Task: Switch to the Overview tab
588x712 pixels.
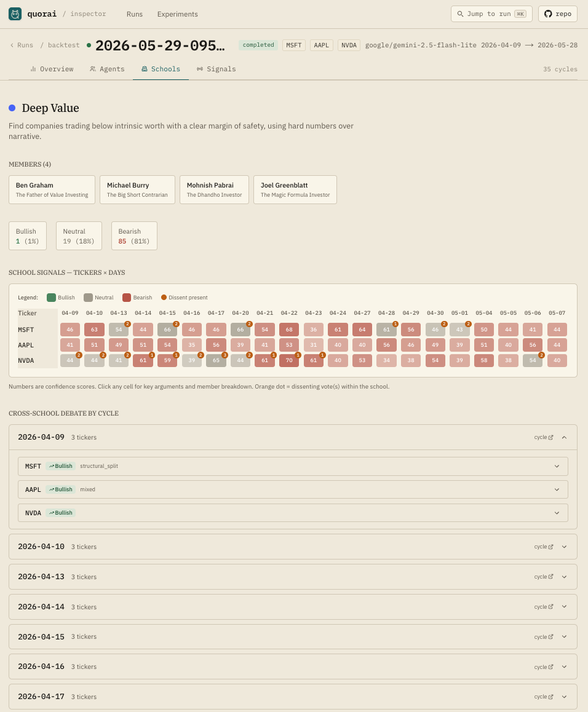Action: tap(52, 69)
